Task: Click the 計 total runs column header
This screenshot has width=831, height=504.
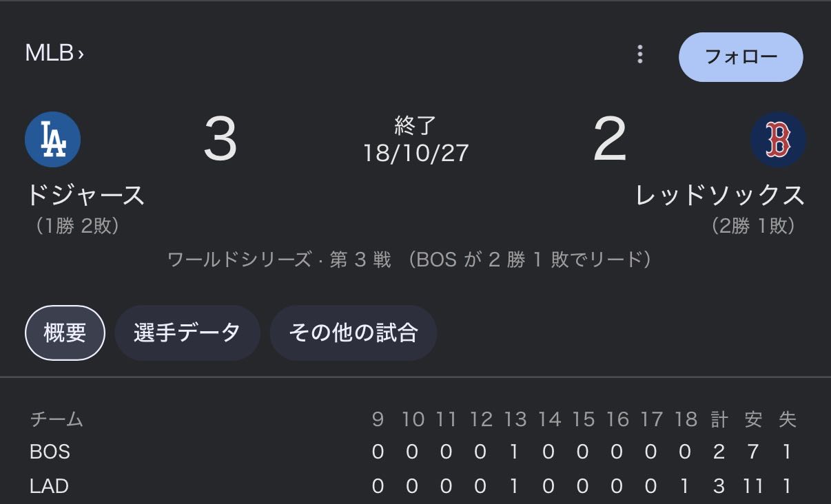Action: click(x=719, y=419)
